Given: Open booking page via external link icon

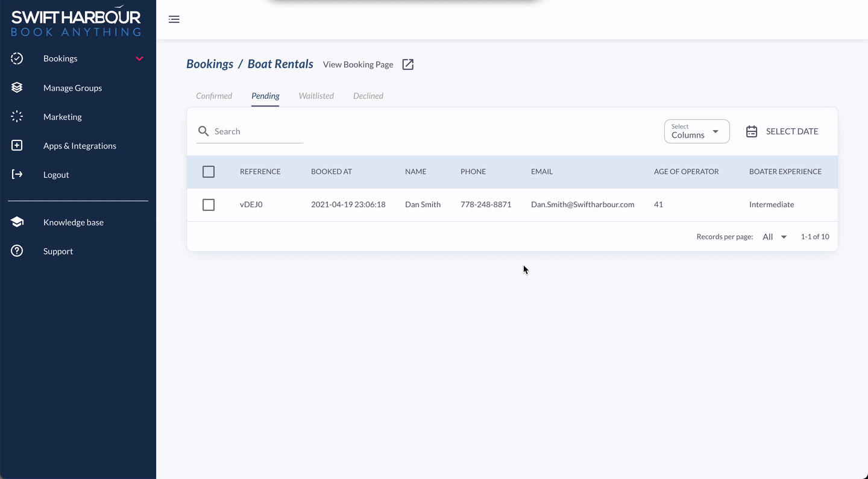Looking at the screenshot, I should (408, 64).
